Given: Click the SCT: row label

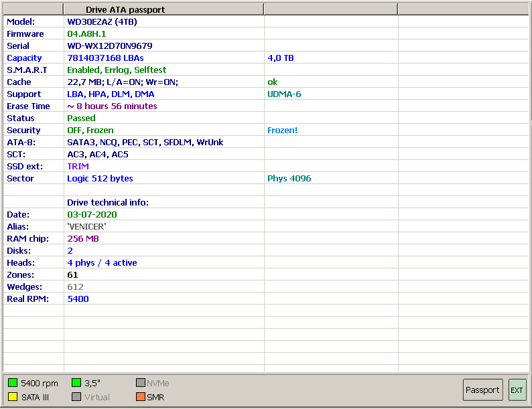Looking at the screenshot, I should (16, 155).
